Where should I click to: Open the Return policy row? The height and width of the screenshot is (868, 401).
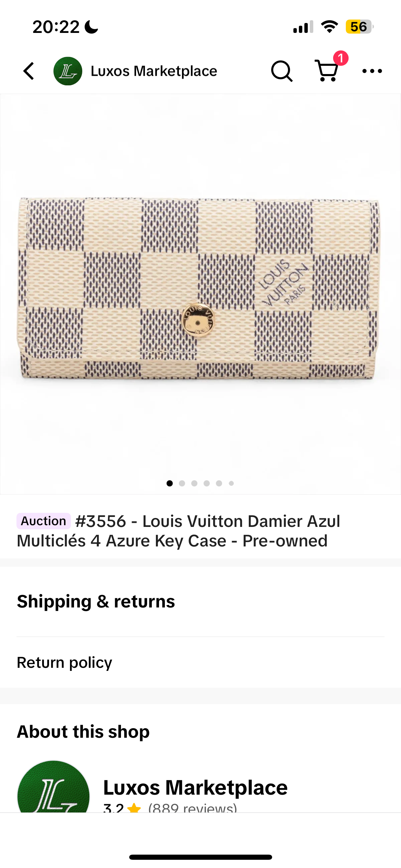[x=200, y=662]
